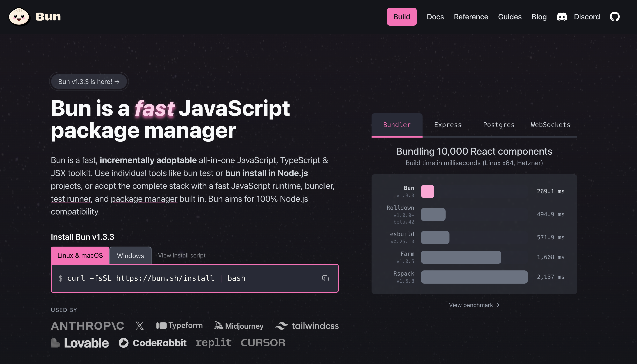Click the Typeform logo
Viewport: 637px width, 364px height.
click(179, 325)
